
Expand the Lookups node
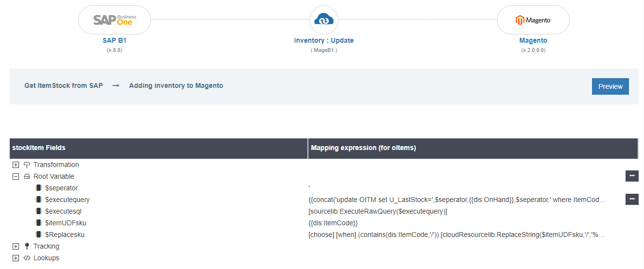pos(16,258)
